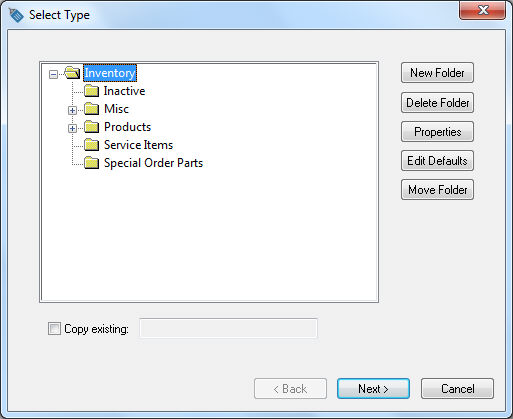Click the Inventory open-folder icon
513x419 pixels.
(x=72, y=73)
